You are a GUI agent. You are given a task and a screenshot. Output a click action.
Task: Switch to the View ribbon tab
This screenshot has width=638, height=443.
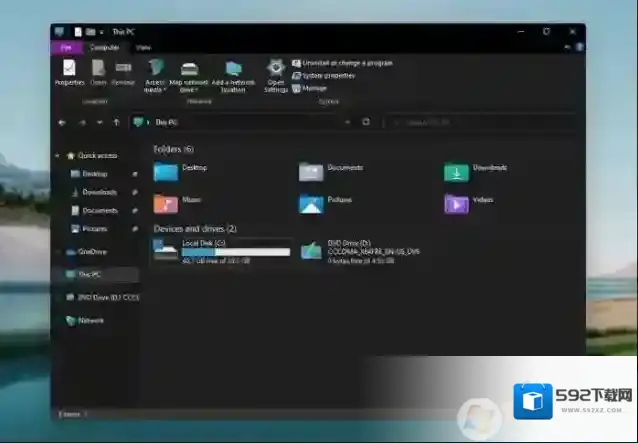click(x=144, y=47)
